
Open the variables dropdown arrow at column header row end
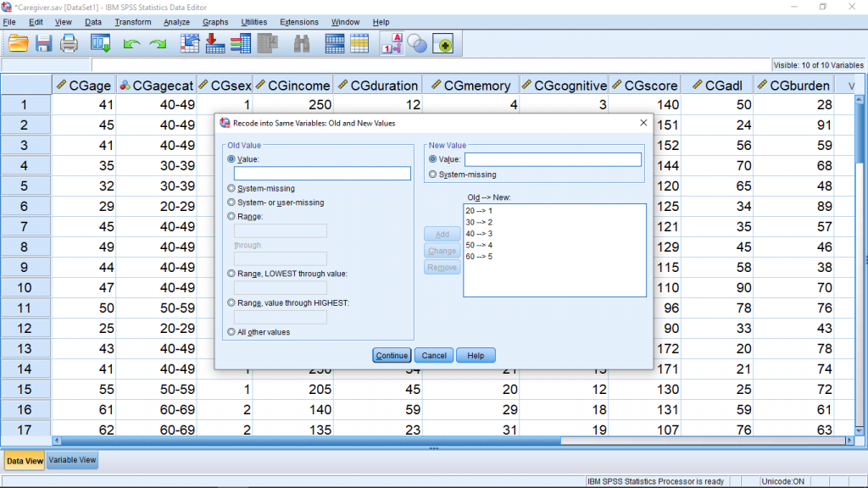coord(850,85)
